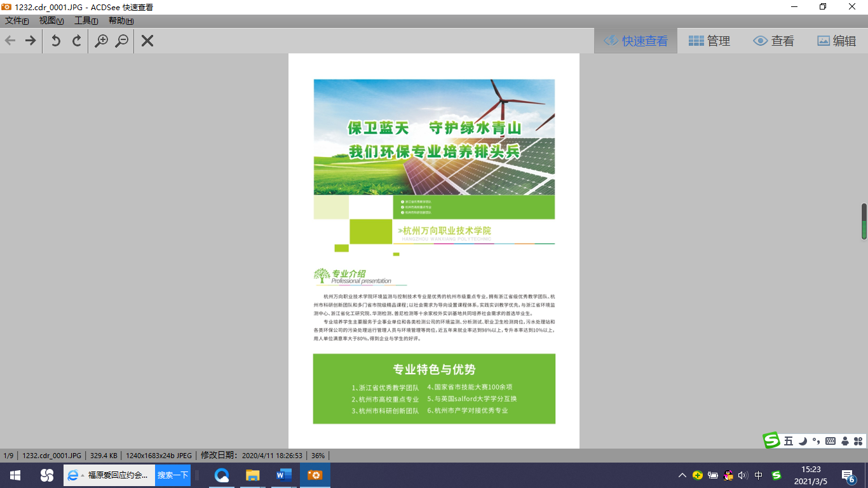Go to the next image arrow
This screenshot has height=488, width=868.
(x=30, y=41)
